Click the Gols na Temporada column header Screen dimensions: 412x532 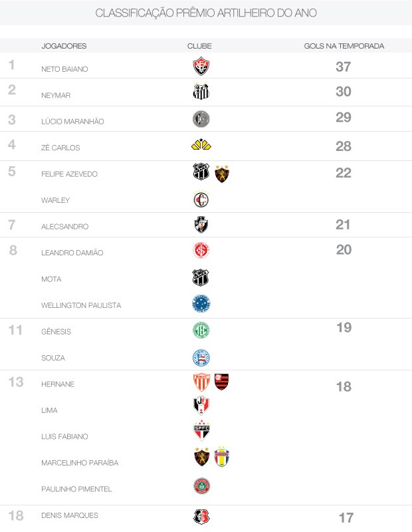(x=344, y=46)
